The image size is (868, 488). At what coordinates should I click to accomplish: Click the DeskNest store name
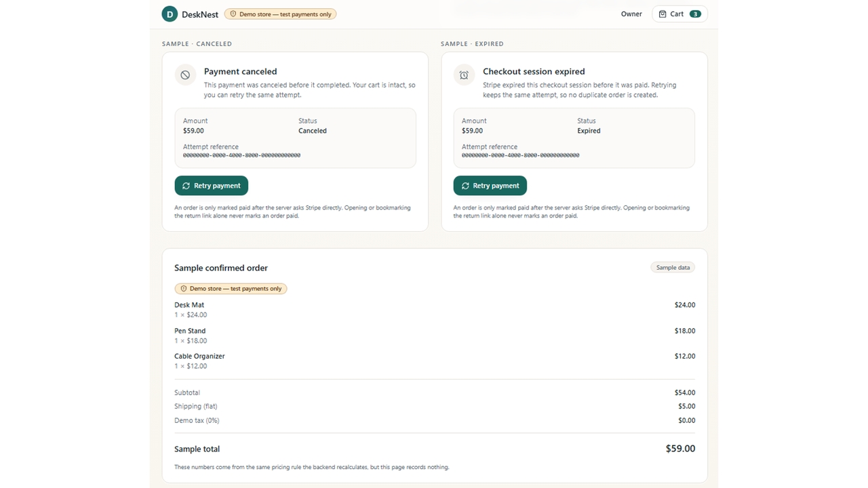[200, 14]
